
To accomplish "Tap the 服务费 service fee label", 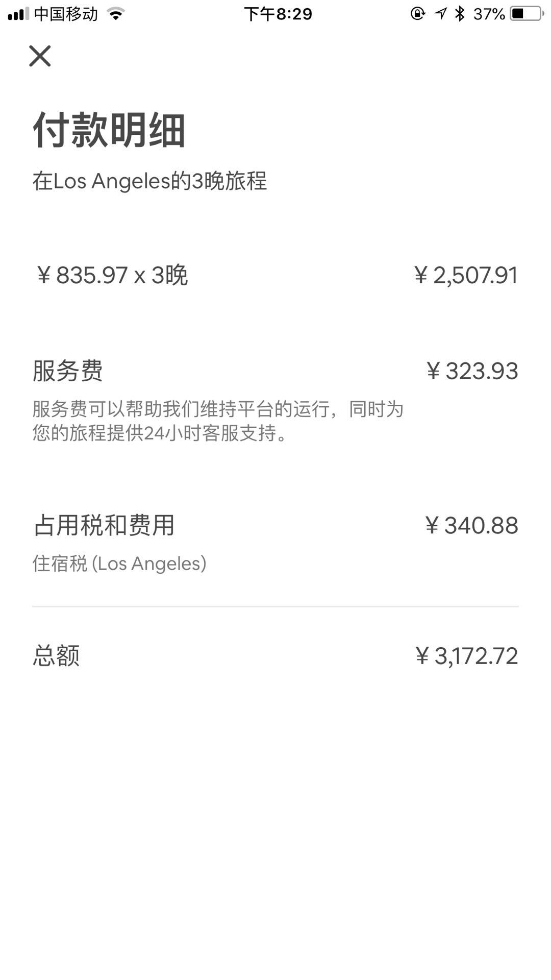I will 67,371.
